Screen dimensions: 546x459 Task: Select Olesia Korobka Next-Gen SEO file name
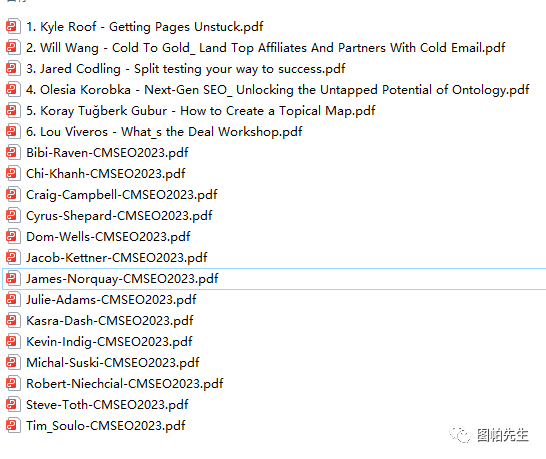(x=278, y=90)
